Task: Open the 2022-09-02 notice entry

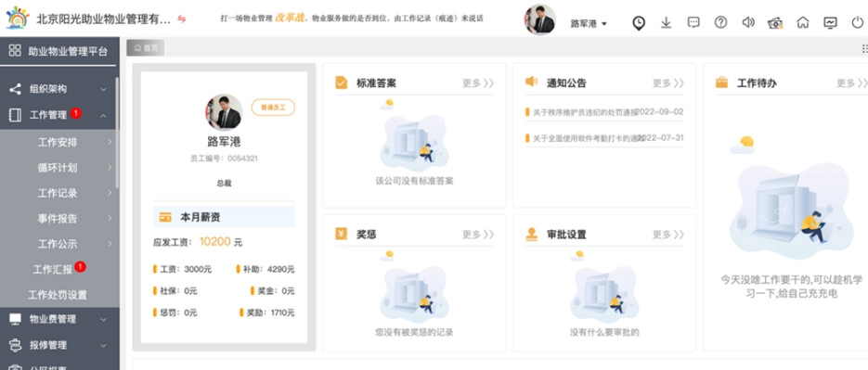Action: (604, 112)
